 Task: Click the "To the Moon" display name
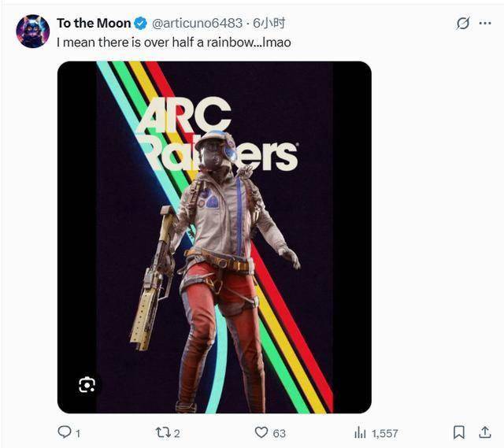pyautogui.click(x=93, y=24)
